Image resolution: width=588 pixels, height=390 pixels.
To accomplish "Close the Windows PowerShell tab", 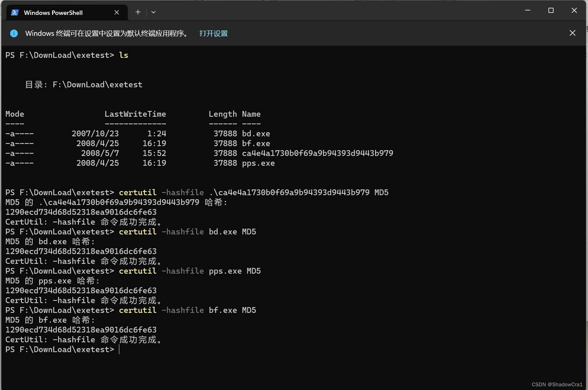I will [117, 13].
